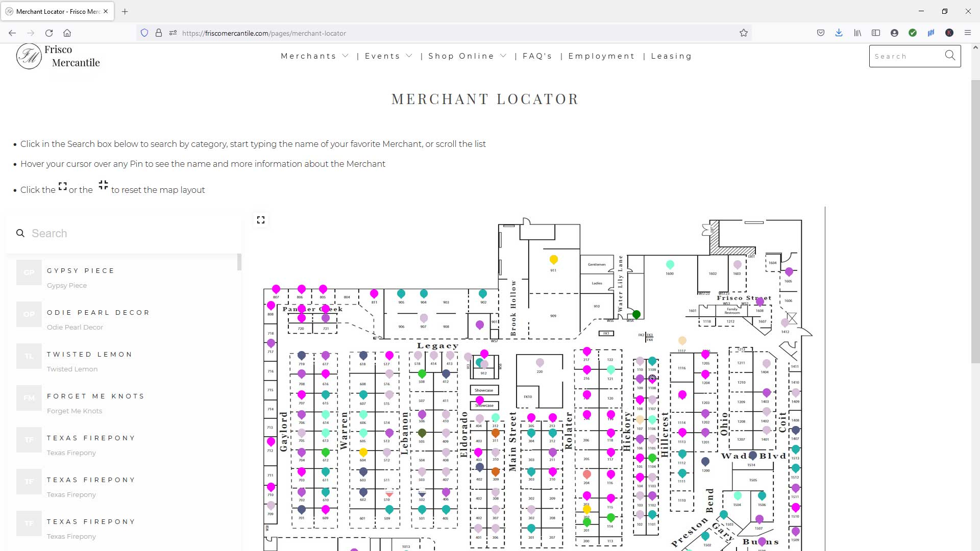Reload the page
Screen dimensions: 980x551
(49, 33)
